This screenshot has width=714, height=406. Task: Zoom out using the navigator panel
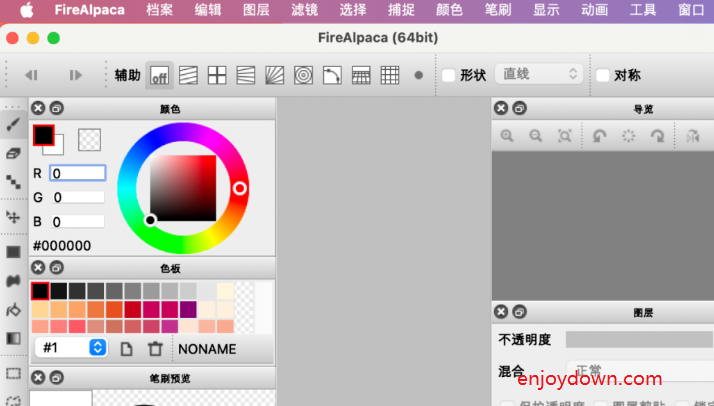pos(536,136)
